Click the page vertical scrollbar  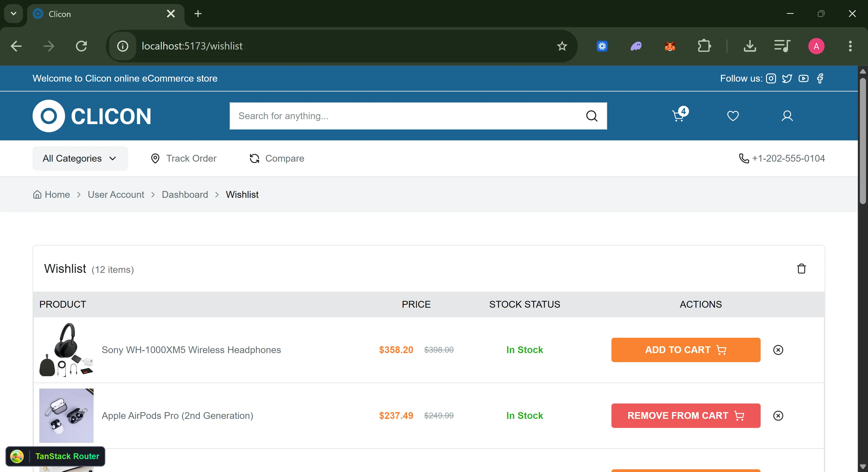point(863,141)
